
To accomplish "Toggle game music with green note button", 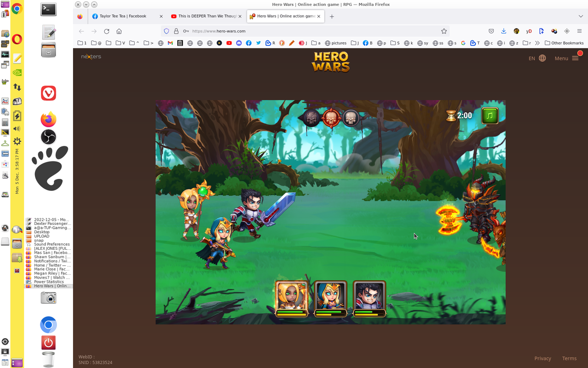I will 490,115.
